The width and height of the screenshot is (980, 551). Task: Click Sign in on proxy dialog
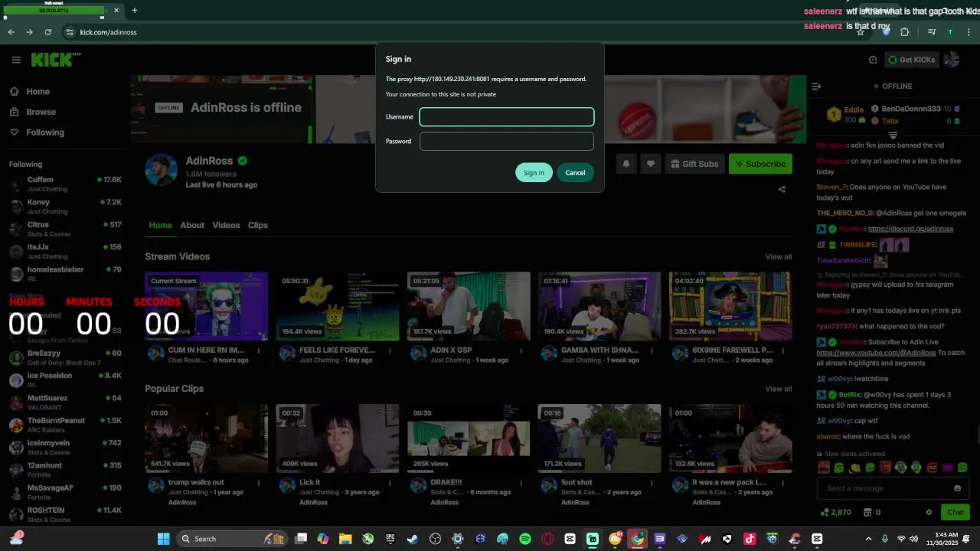coord(534,172)
